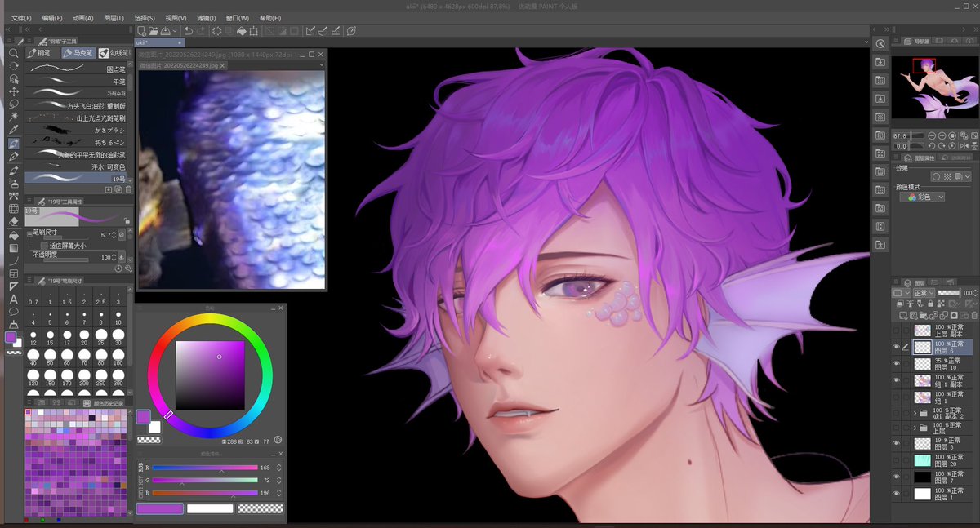Click the Open file folder icon in command bar

click(x=153, y=31)
